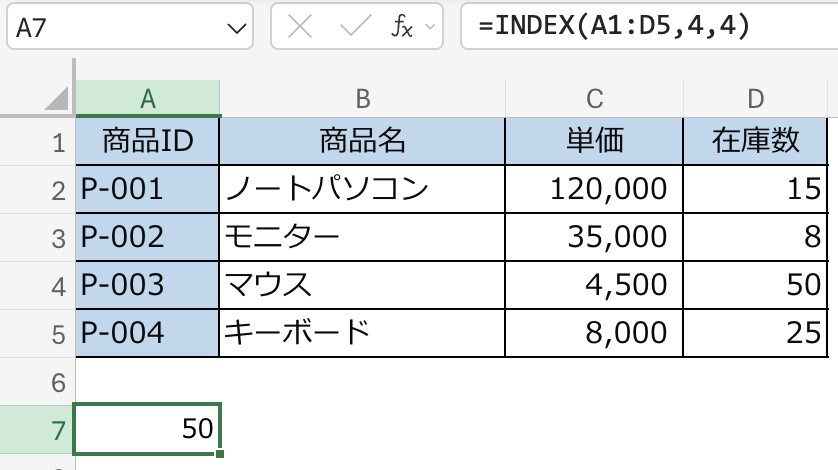Click the fx insert function icon
838x470 pixels.
point(402,27)
